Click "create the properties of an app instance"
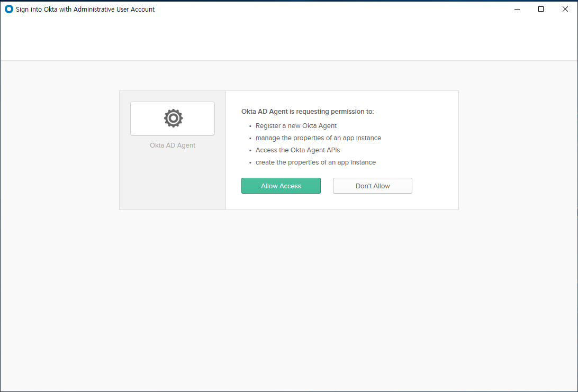This screenshot has width=578, height=392. 315,162
